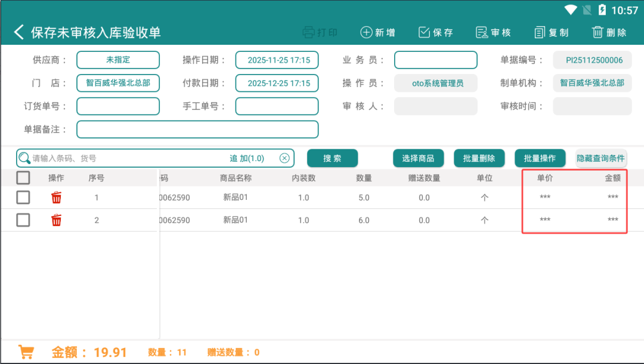The height and width of the screenshot is (364, 644).
Task: Click the 搜索 button
Action: click(x=332, y=158)
